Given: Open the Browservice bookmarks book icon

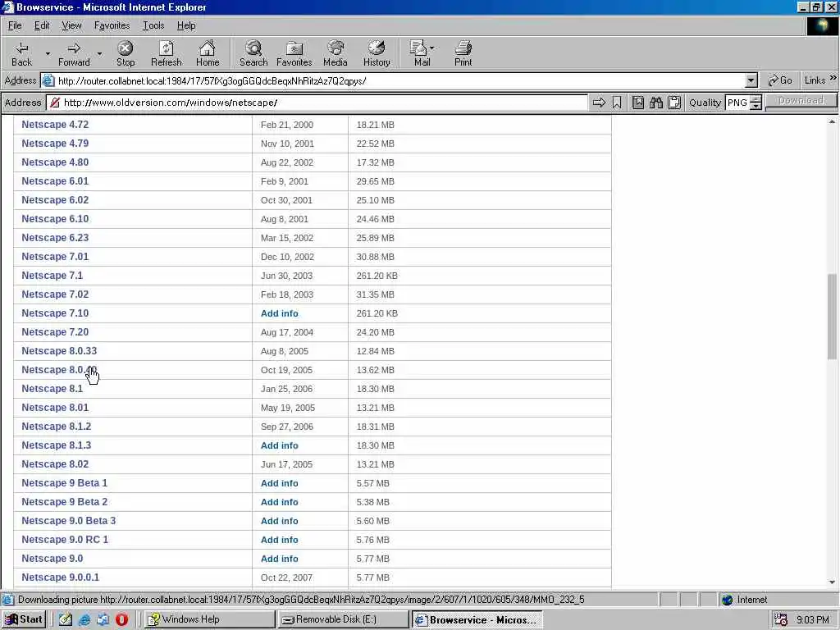Looking at the screenshot, I should click(x=637, y=103).
